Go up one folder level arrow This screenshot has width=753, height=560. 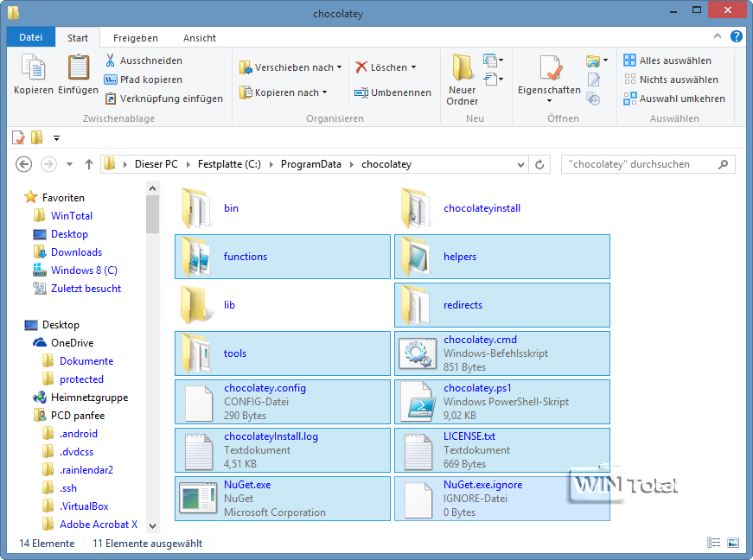pyautogui.click(x=88, y=164)
